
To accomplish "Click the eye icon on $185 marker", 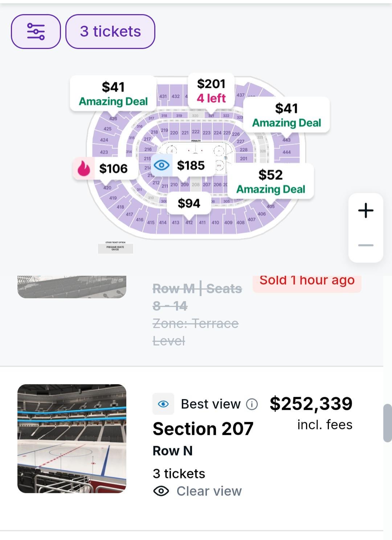I will click(162, 165).
